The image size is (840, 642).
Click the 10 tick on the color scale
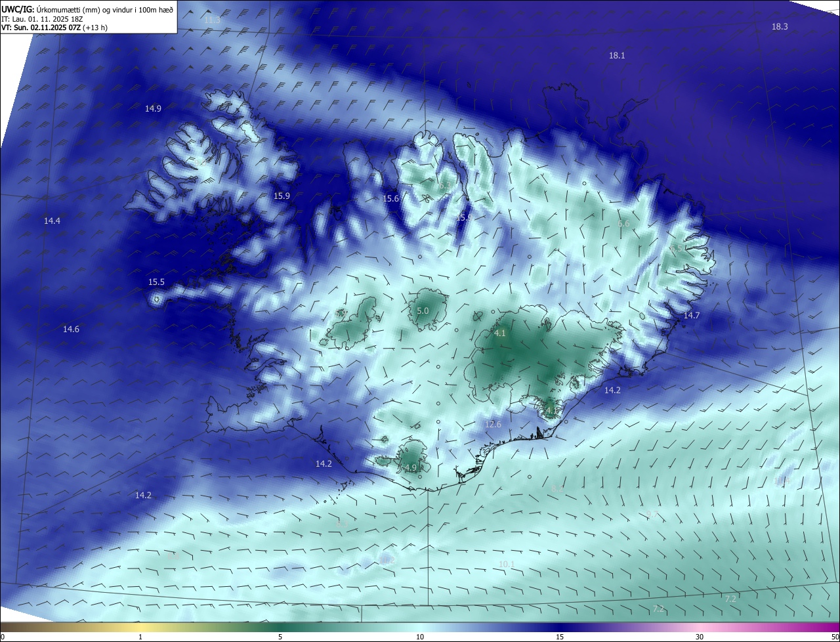[420, 637]
